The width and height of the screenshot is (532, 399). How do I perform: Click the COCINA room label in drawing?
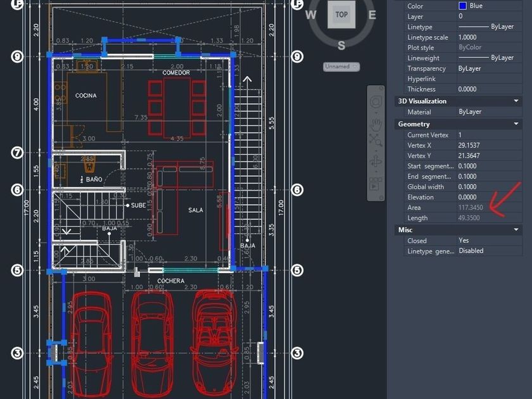coord(86,96)
